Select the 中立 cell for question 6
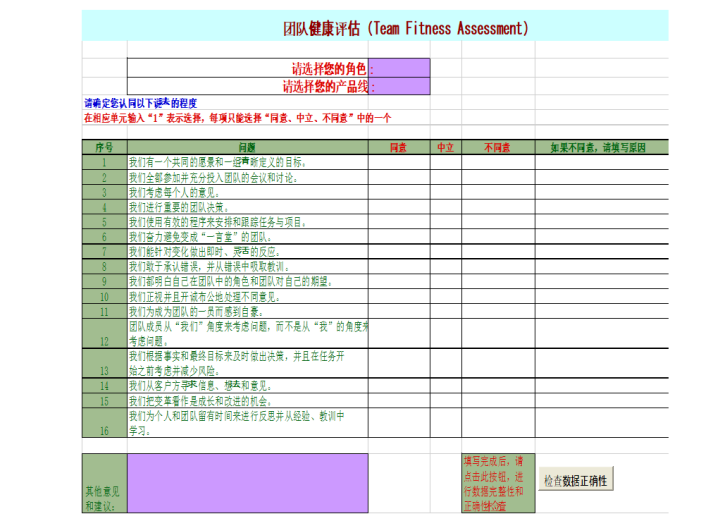 pyautogui.click(x=446, y=236)
